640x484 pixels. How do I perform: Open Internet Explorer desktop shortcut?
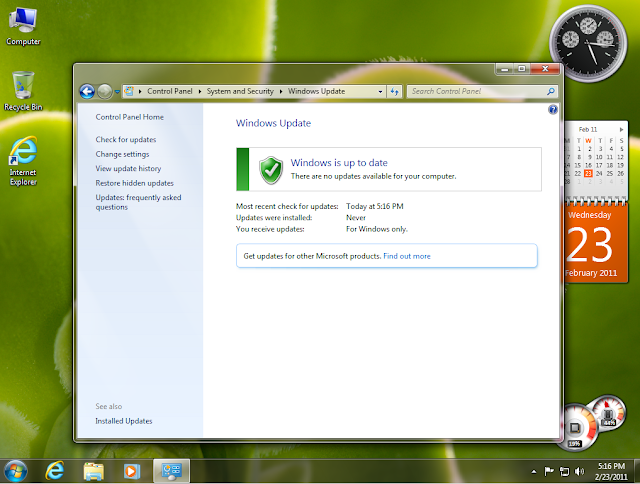(x=23, y=162)
